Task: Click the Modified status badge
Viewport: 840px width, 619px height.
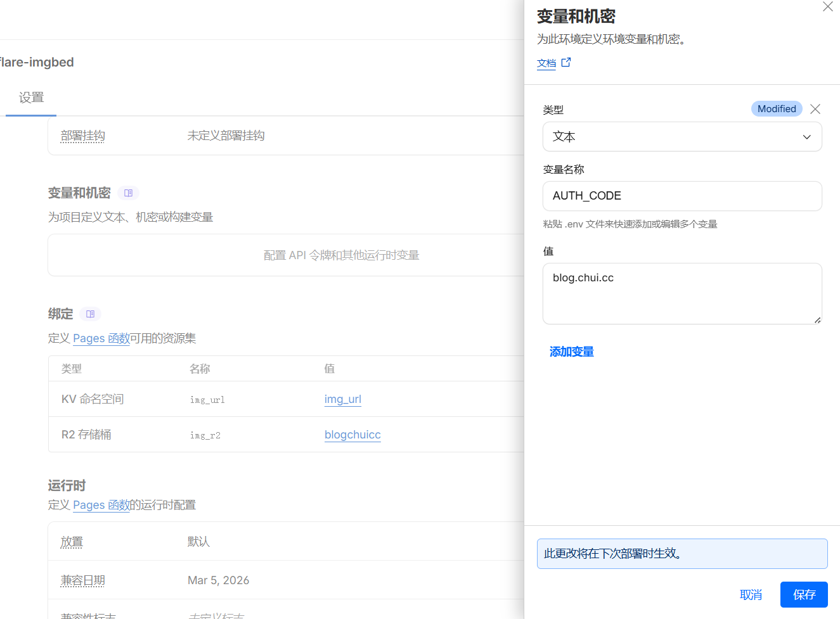Action: click(x=776, y=109)
